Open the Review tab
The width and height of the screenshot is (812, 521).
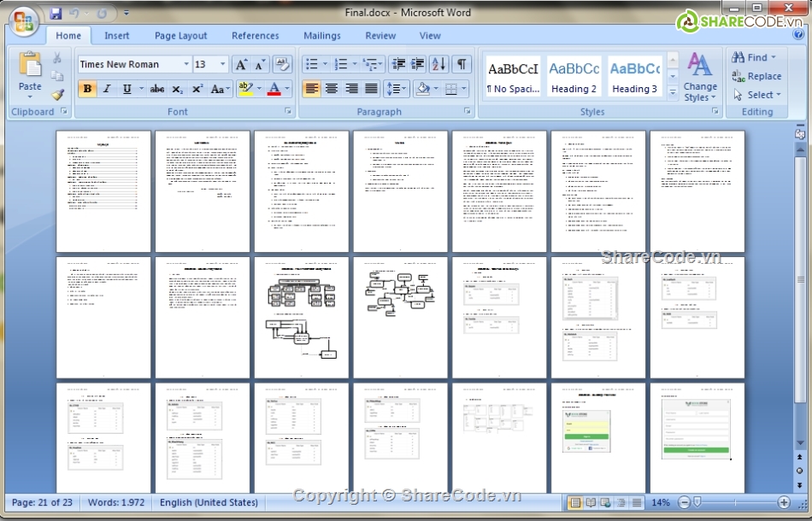point(380,36)
